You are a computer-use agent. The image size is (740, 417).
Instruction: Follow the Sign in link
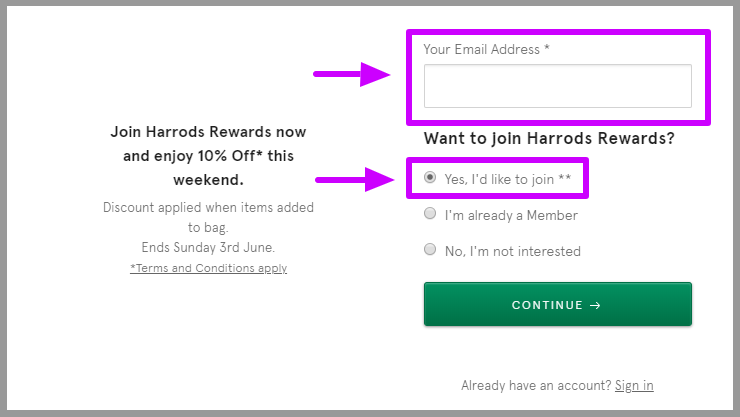(634, 385)
